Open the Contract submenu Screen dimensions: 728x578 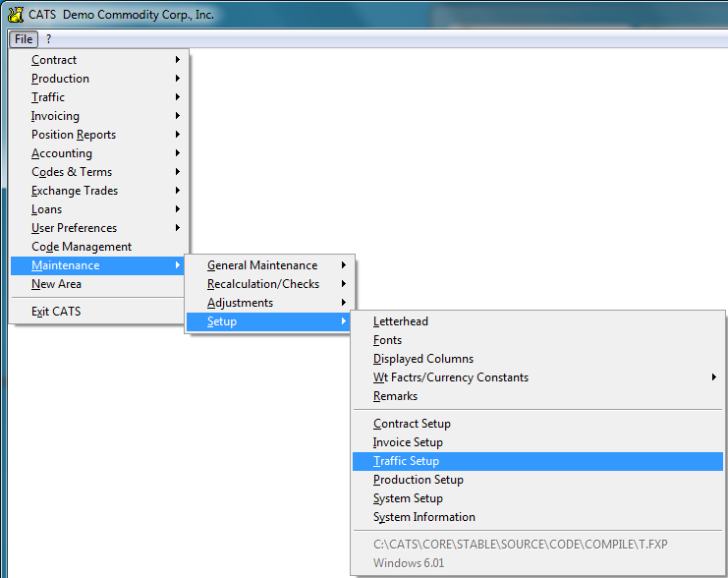[x=99, y=60]
